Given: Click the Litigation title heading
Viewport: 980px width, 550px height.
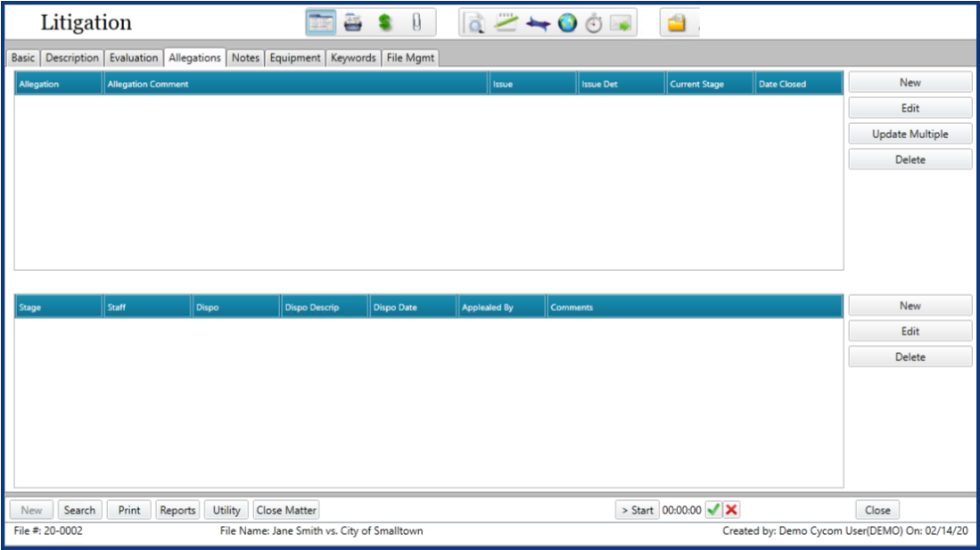Looking at the screenshot, I should point(86,22).
